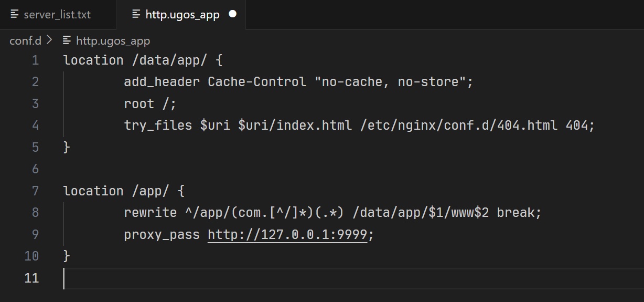Open the http.ugos_app breadcrumb item
The width and height of the screenshot is (644, 302).
coord(113,40)
